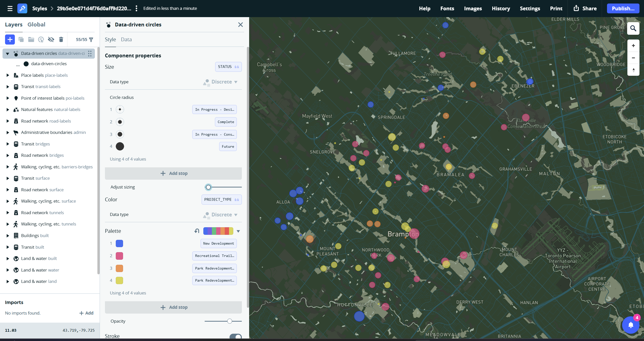
Task: Expand the Place labels layer
Action: pos(7,75)
